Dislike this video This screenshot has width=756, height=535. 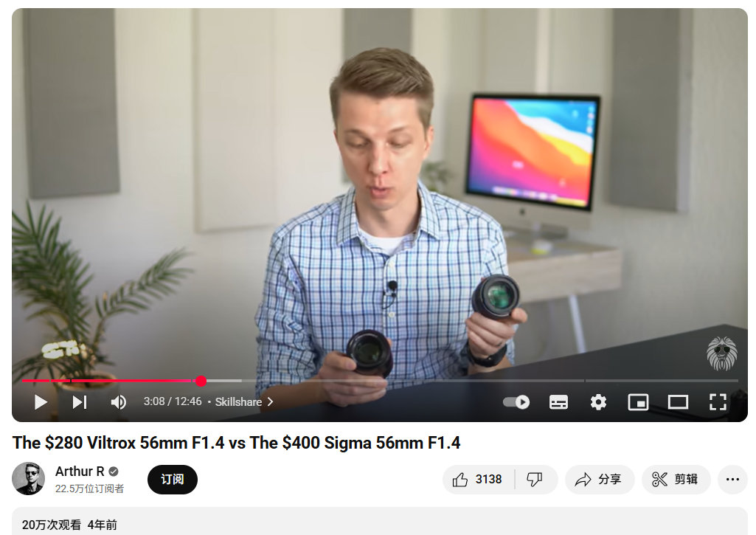click(x=535, y=480)
